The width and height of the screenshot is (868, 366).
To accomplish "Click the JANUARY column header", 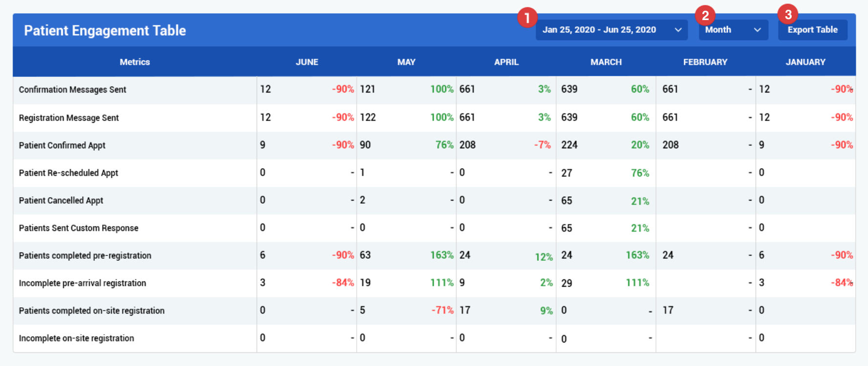I will [805, 62].
